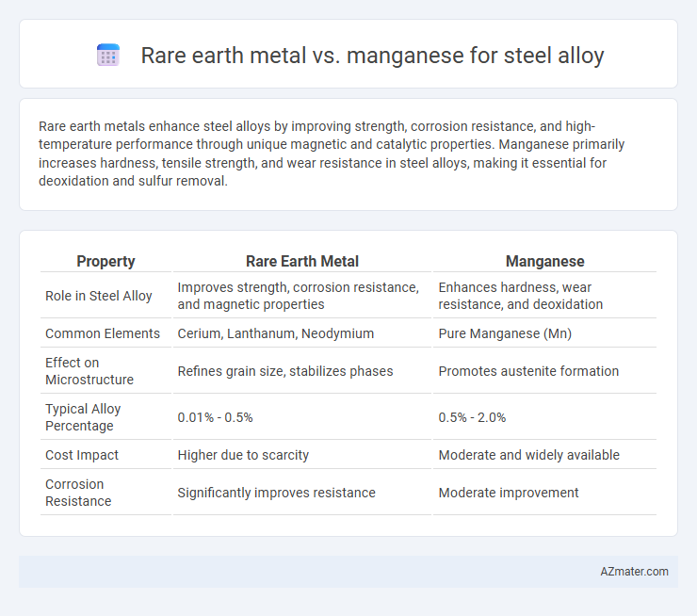The image size is (697, 616).
Task: Click the 'Corrosion Resistance' row label
Action: pyautogui.click(x=78, y=493)
